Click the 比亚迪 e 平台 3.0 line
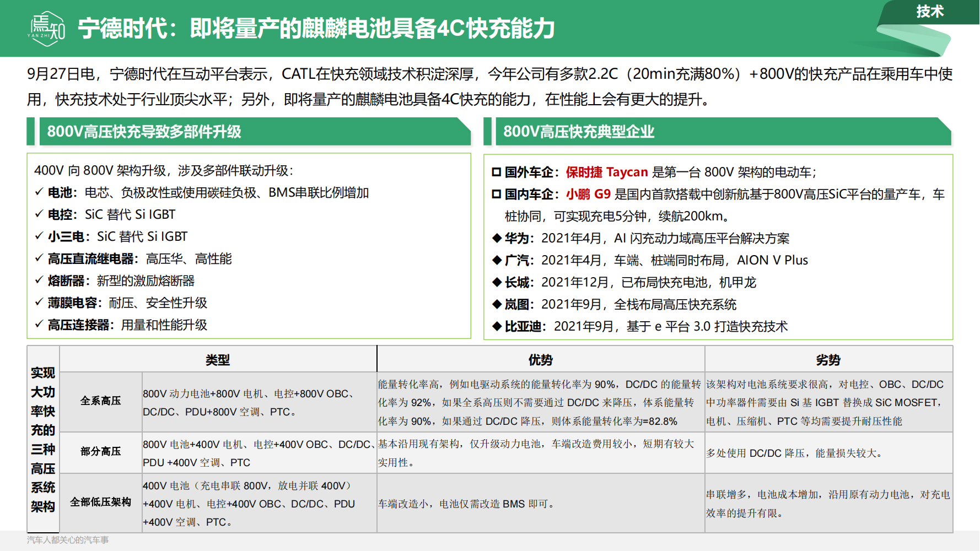The width and height of the screenshot is (980, 551). [640, 326]
